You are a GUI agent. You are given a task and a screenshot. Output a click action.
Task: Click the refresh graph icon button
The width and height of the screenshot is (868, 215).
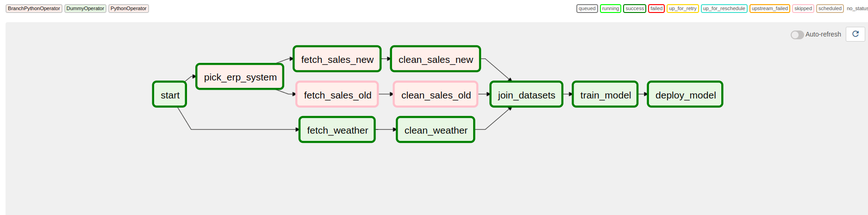[x=855, y=34]
